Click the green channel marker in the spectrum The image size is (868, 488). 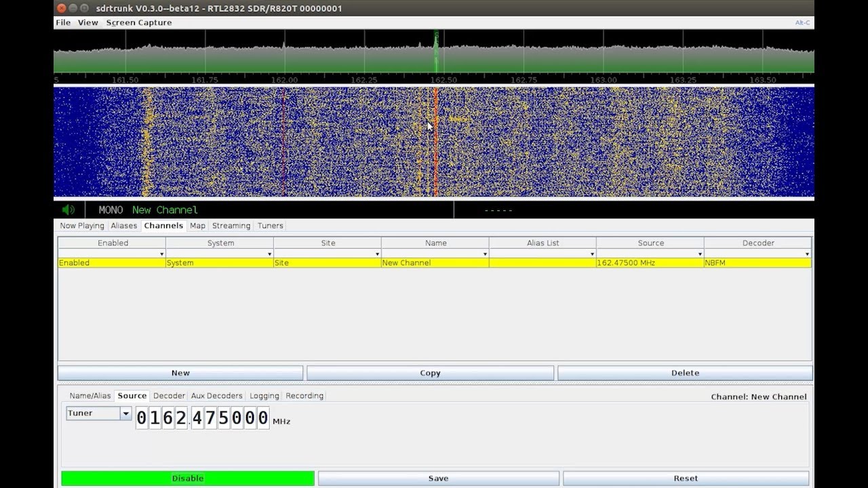pos(436,51)
